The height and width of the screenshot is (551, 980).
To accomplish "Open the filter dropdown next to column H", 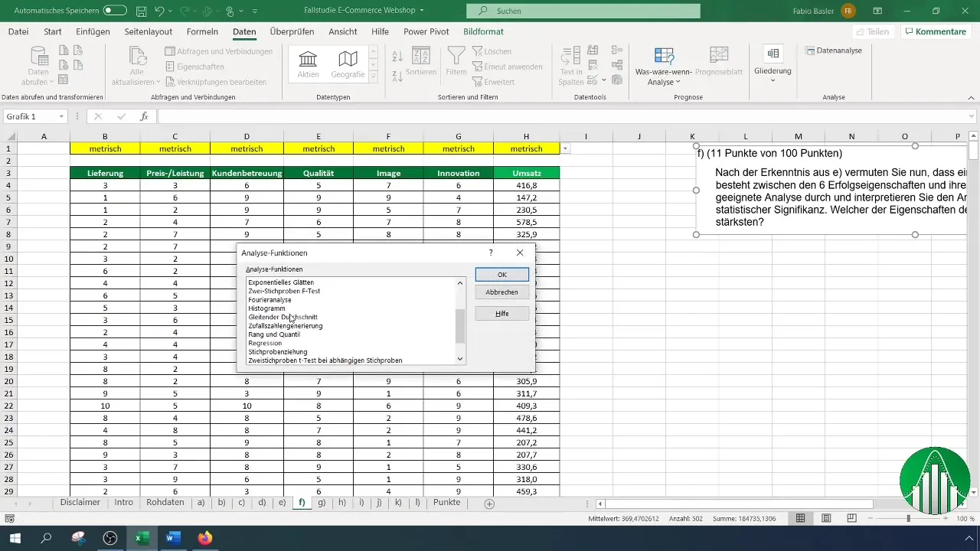I will tap(565, 148).
